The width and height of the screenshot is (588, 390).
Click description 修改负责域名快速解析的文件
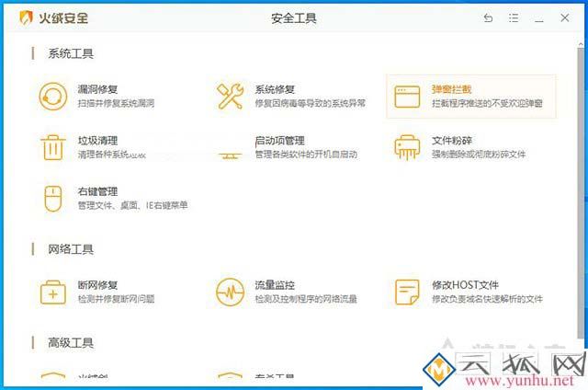point(487,299)
